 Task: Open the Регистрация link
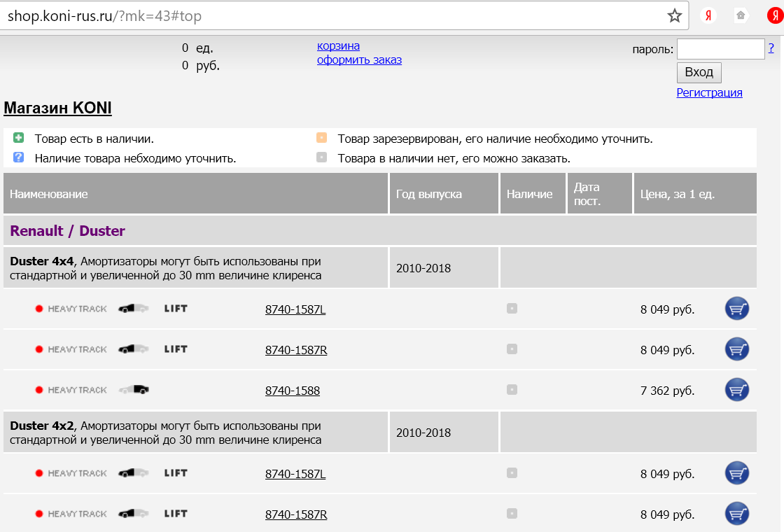pos(709,92)
